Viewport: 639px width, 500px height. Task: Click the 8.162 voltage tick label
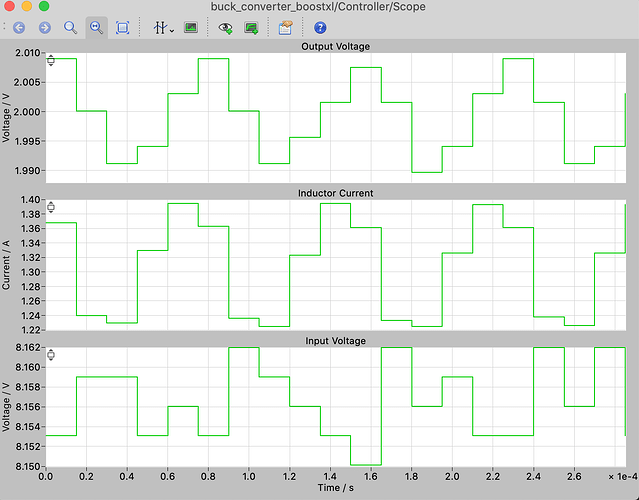[x=28, y=348]
